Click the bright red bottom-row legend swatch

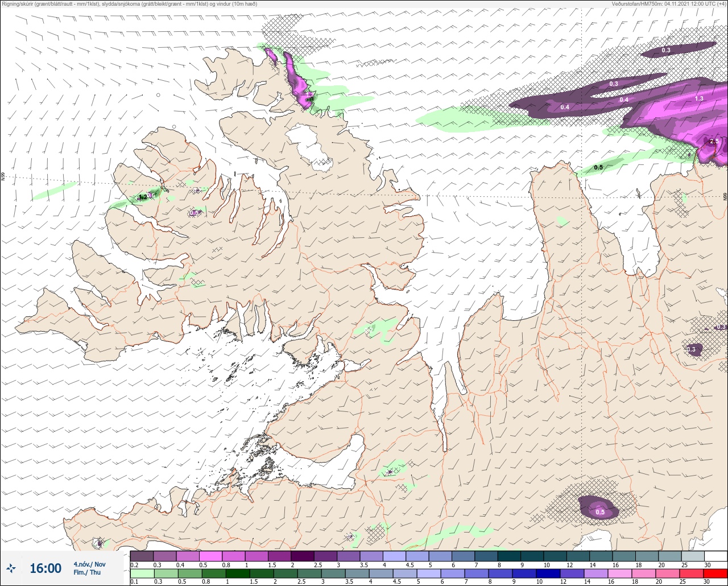pyautogui.click(x=715, y=573)
